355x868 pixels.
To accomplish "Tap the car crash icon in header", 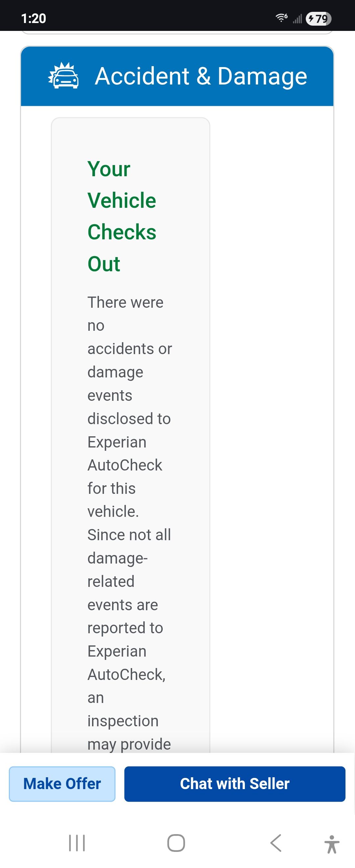I will tap(63, 76).
